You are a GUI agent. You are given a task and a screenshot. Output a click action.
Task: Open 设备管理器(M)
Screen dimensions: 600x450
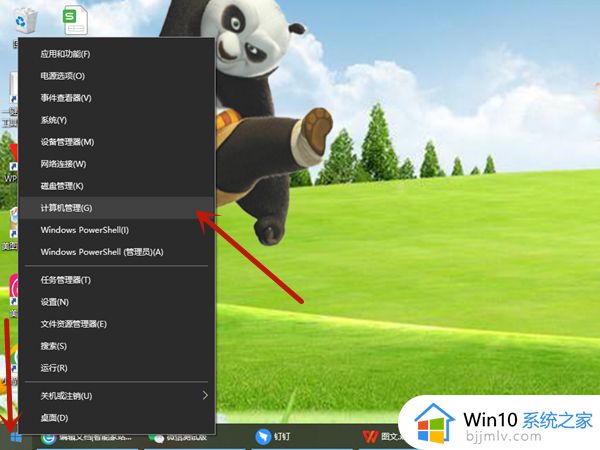(117, 142)
